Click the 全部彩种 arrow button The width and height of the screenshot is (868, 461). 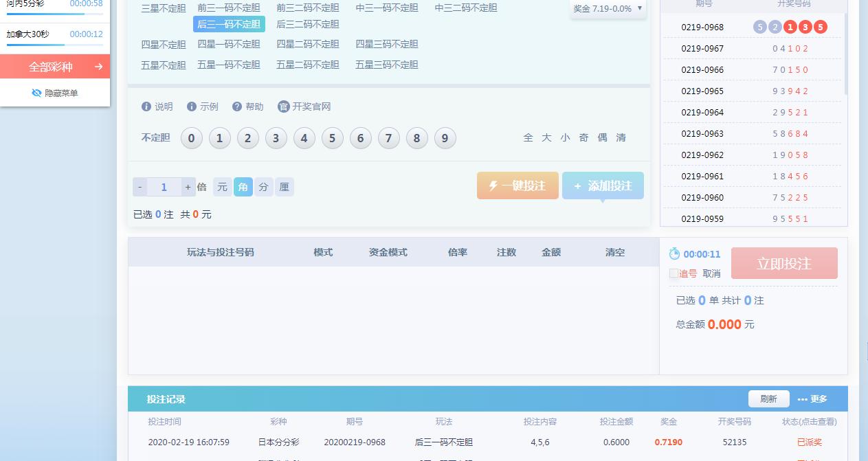[55, 67]
